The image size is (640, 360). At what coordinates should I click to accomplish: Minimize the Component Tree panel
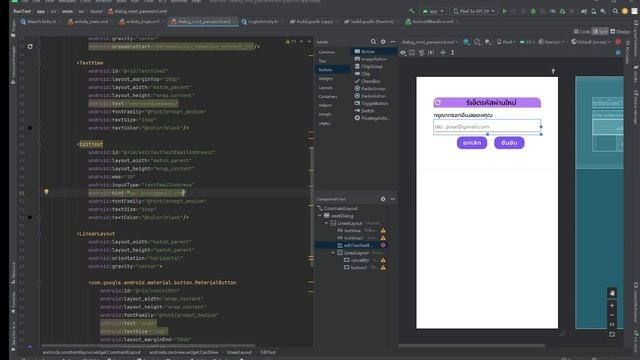pyautogui.click(x=393, y=199)
